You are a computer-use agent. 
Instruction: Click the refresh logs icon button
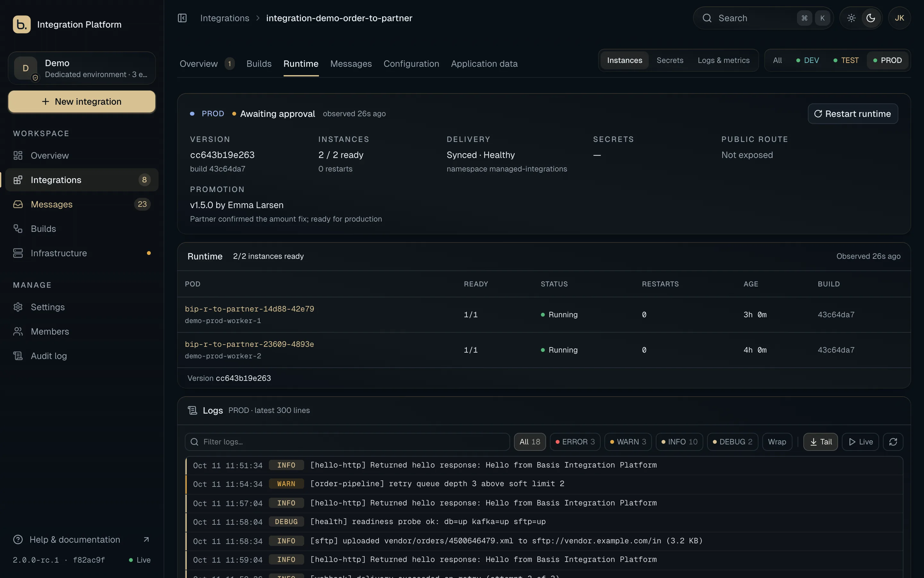[893, 442]
